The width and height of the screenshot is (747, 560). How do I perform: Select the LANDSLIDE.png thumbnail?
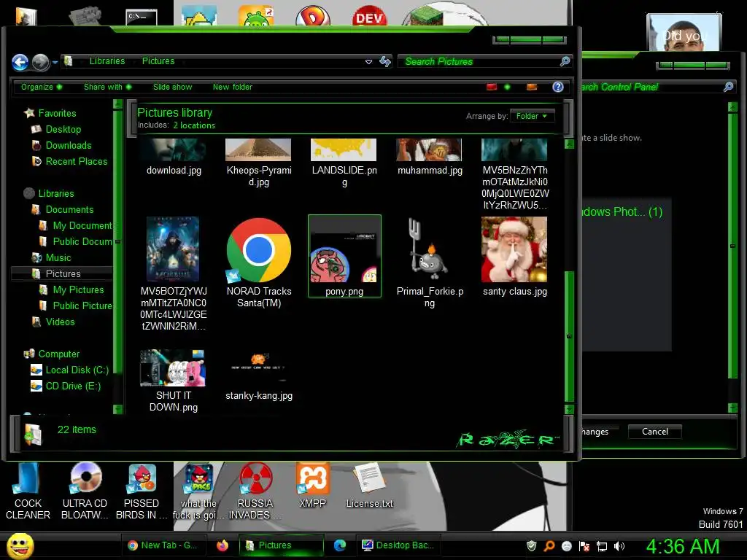coord(344,162)
